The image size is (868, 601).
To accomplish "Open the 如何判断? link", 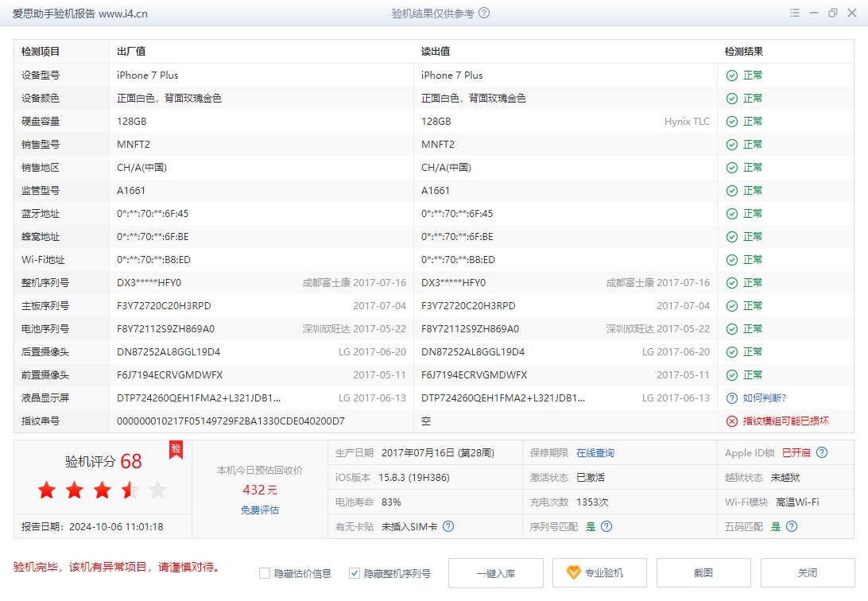I will tap(764, 398).
